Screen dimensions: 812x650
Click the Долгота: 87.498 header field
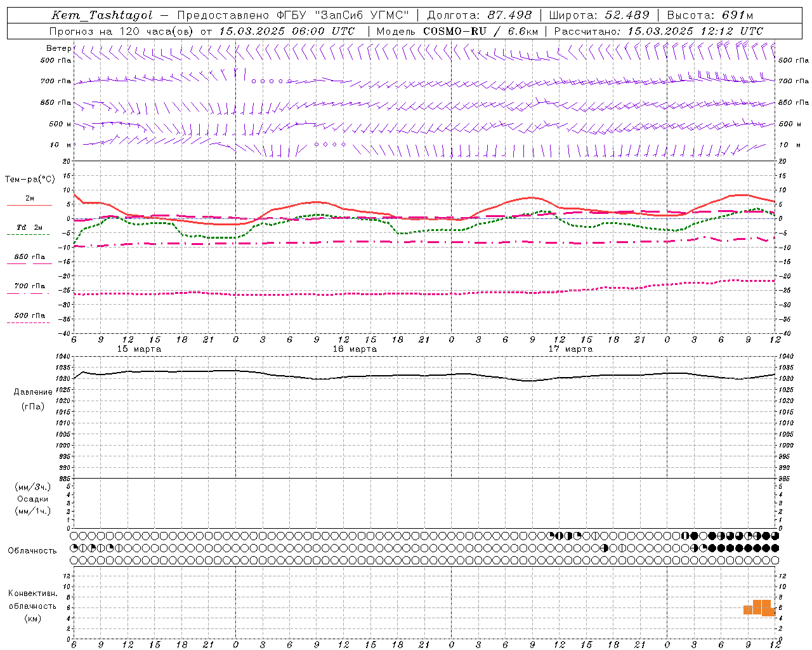click(480, 15)
